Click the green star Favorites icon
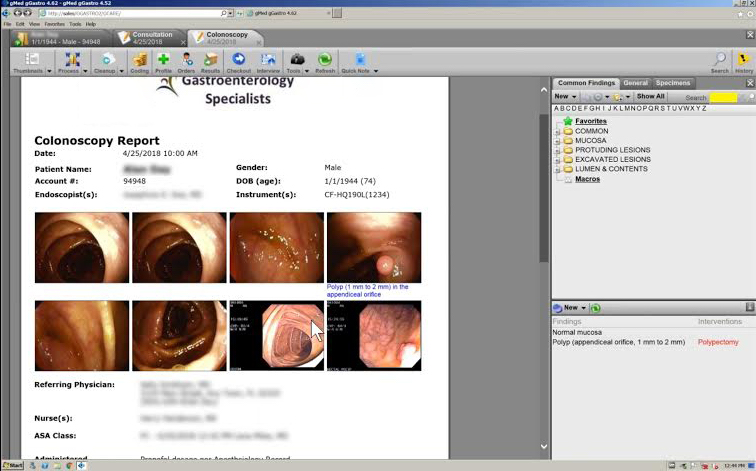 pos(568,121)
